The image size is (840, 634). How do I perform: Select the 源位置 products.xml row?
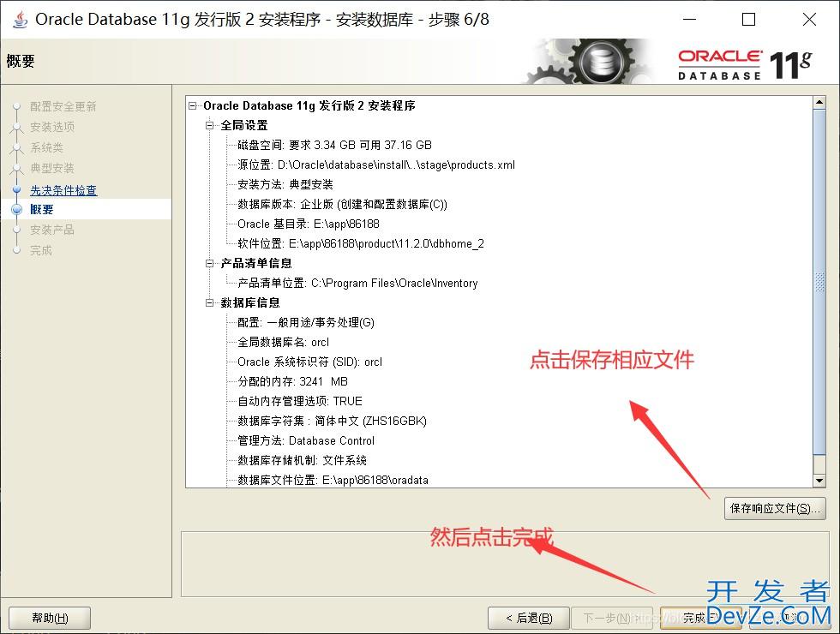pos(376,164)
